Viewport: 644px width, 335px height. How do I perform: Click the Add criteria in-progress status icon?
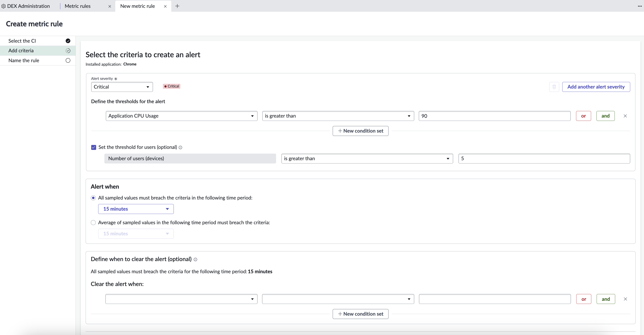click(68, 51)
